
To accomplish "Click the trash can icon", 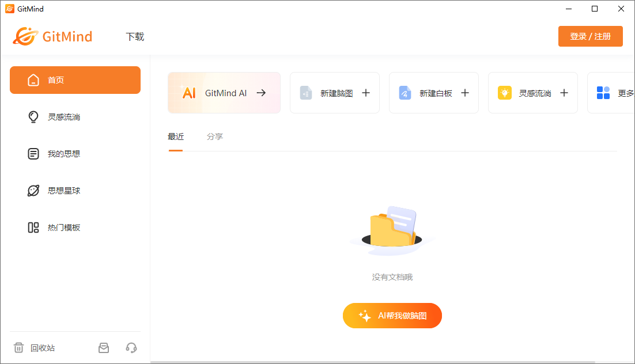I will click(x=18, y=348).
